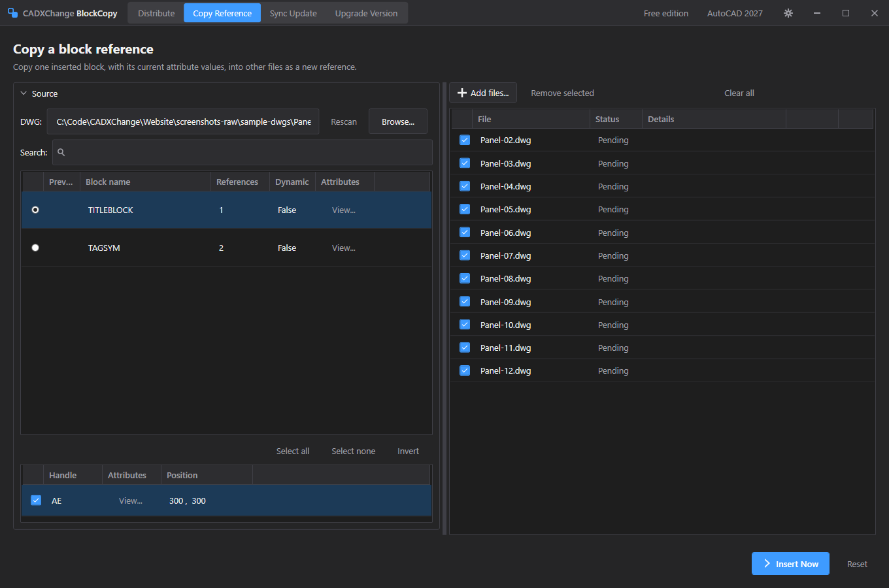Viewport: 889px width, 588px height.
Task: Open View... attributes for TITLEBLOCK
Action: coord(344,210)
